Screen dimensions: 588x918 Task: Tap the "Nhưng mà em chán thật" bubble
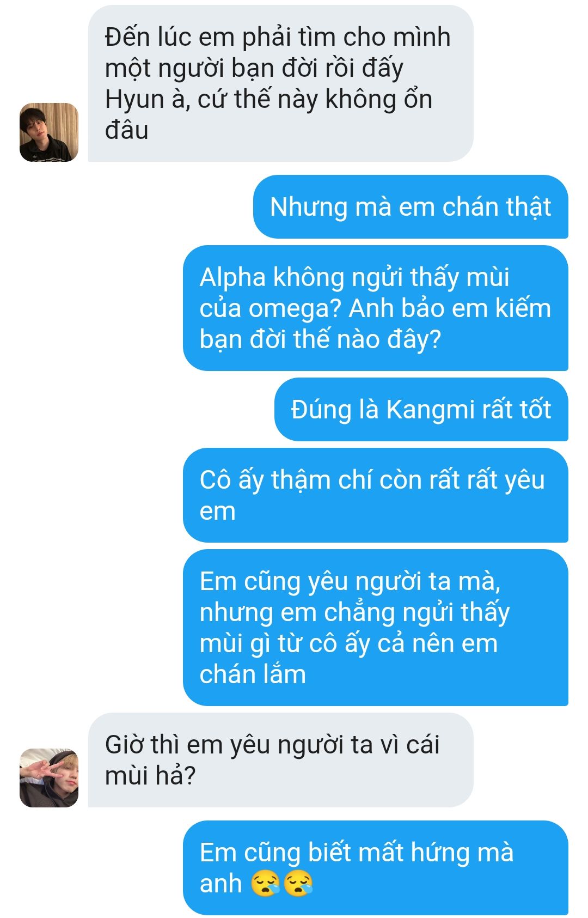411,207
